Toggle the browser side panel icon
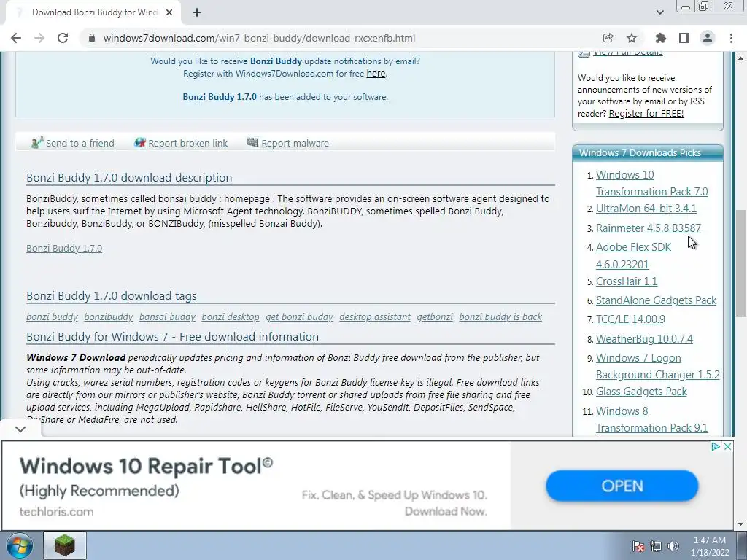Image resolution: width=747 pixels, height=560 pixels. pos(684,38)
